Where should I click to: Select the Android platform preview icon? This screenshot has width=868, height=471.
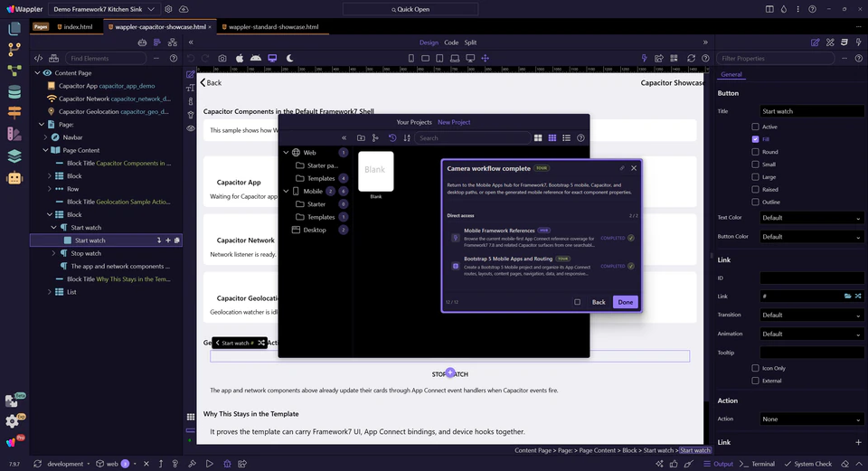(256, 58)
